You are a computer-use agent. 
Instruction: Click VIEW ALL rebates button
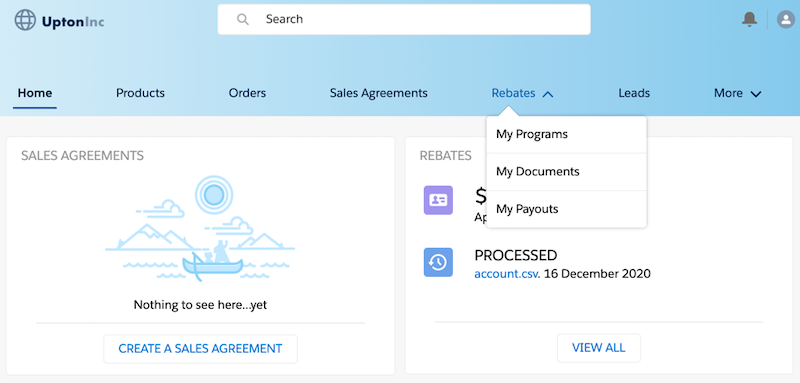pos(598,348)
